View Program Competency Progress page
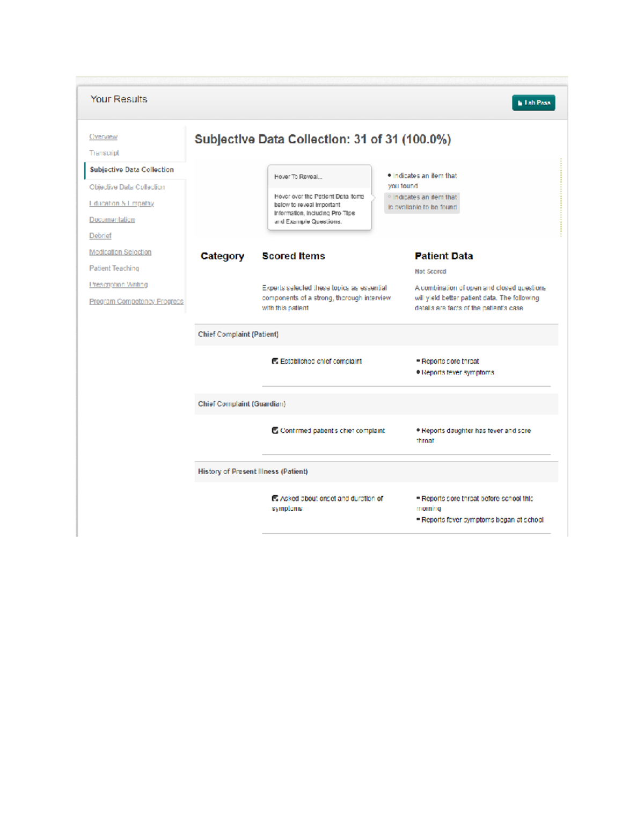The width and height of the screenshot is (644, 834). (136, 301)
